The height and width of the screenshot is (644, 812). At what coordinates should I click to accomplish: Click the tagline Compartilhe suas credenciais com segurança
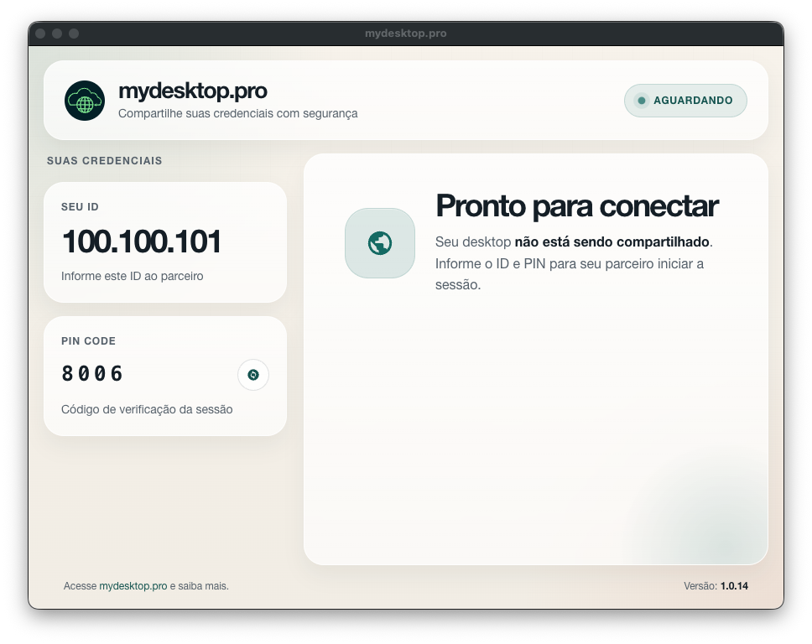coord(237,113)
